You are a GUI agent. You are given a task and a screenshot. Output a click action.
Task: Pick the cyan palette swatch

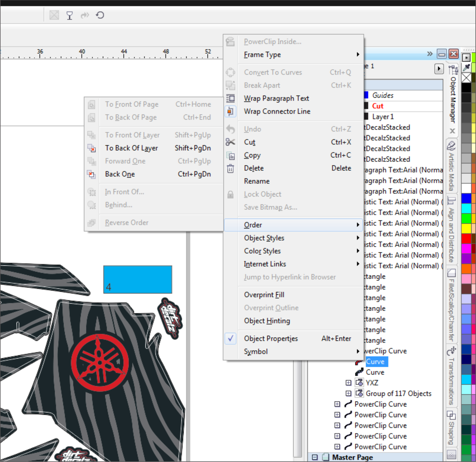tap(466, 209)
